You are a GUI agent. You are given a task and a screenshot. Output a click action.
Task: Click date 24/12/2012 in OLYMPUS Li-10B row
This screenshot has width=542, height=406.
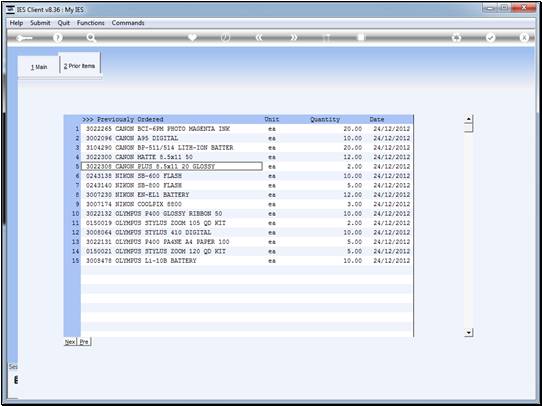click(x=392, y=261)
